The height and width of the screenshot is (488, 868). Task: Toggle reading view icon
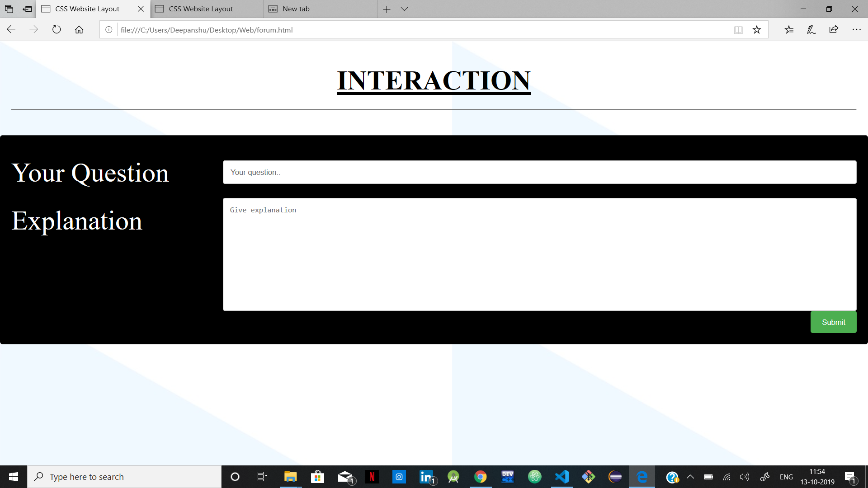tap(738, 30)
